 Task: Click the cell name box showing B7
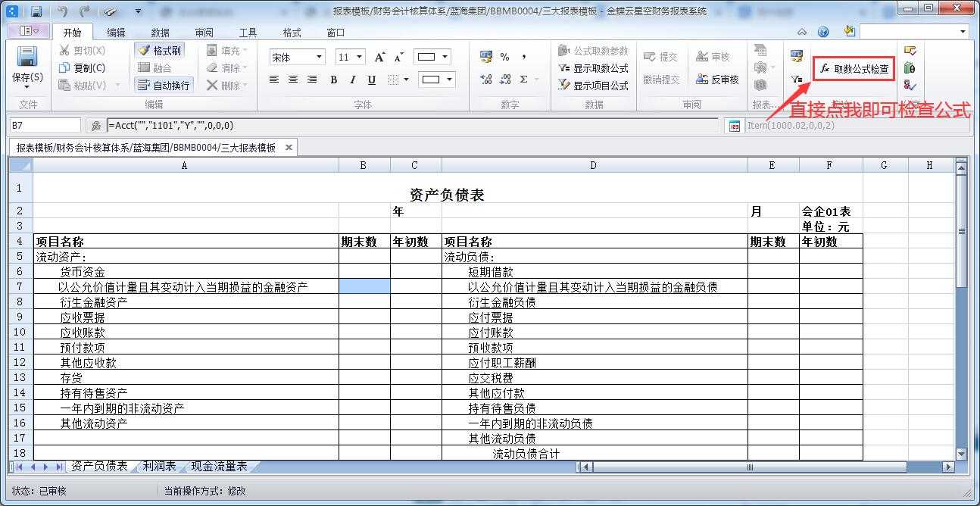[45, 126]
